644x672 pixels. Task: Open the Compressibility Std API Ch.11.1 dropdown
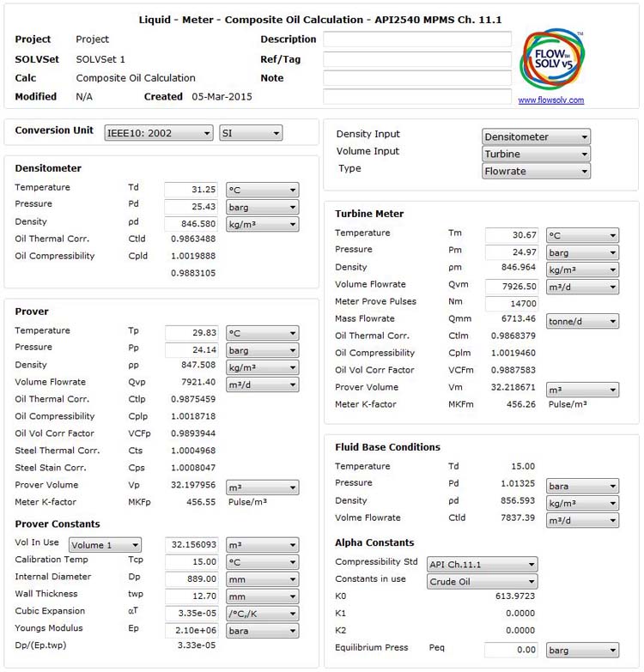click(x=483, y=564)
